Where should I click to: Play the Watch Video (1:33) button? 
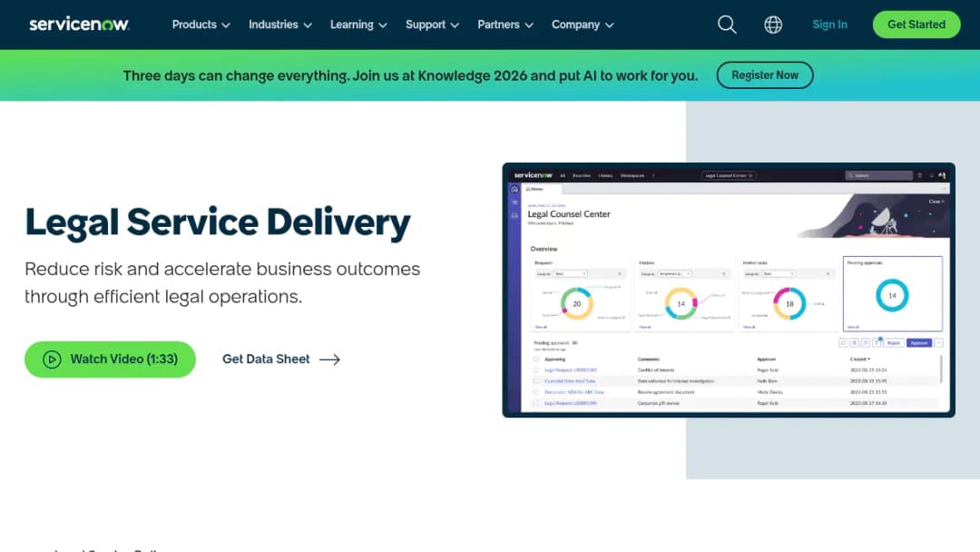point(110,359)
